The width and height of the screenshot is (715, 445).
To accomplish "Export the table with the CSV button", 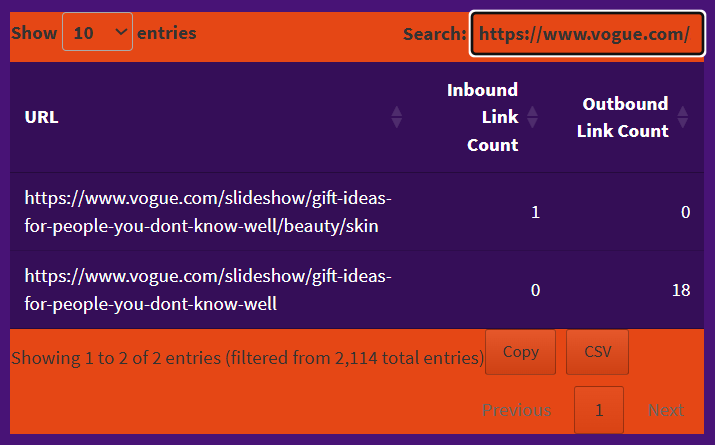I will tap(597, 352).
